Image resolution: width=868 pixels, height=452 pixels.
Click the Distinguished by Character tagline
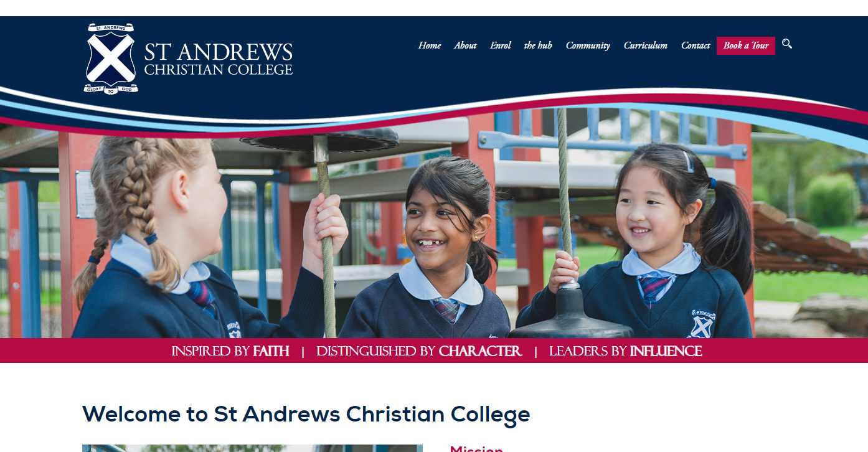click(x=418, y=351)
